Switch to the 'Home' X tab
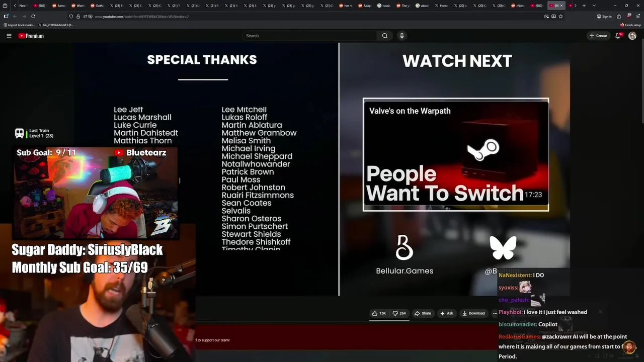Screen dimensions: 644x362 tap(441, 6)
